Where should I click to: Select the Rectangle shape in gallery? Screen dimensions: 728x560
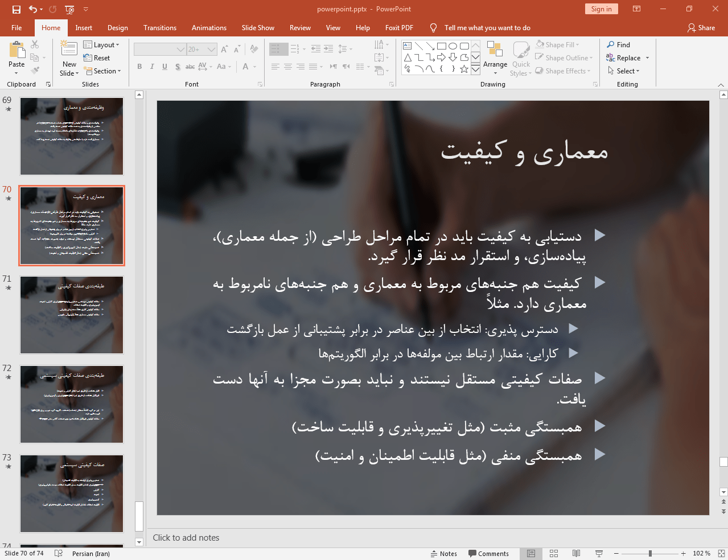tap(442, 46)
